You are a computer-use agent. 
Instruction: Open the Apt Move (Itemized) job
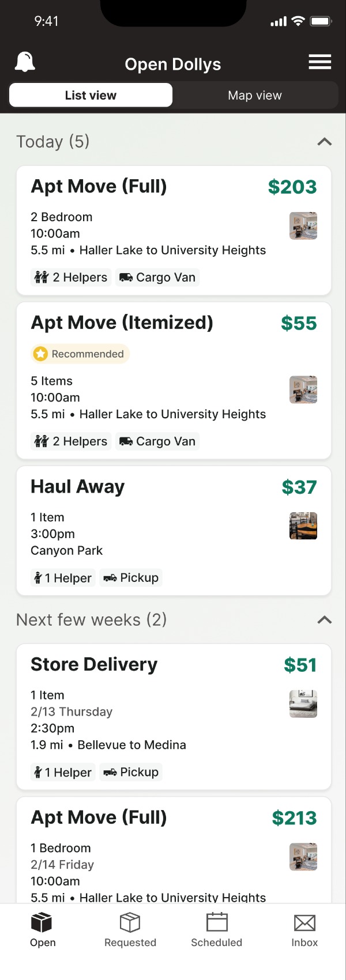point(122,323)
